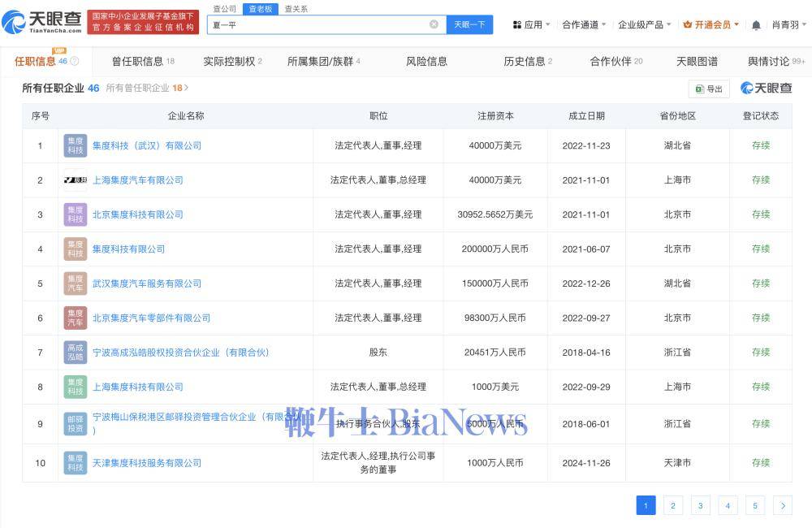Open the 天眼图谱 tab
Screen dimensions: 812x528
tap(697, 61)
